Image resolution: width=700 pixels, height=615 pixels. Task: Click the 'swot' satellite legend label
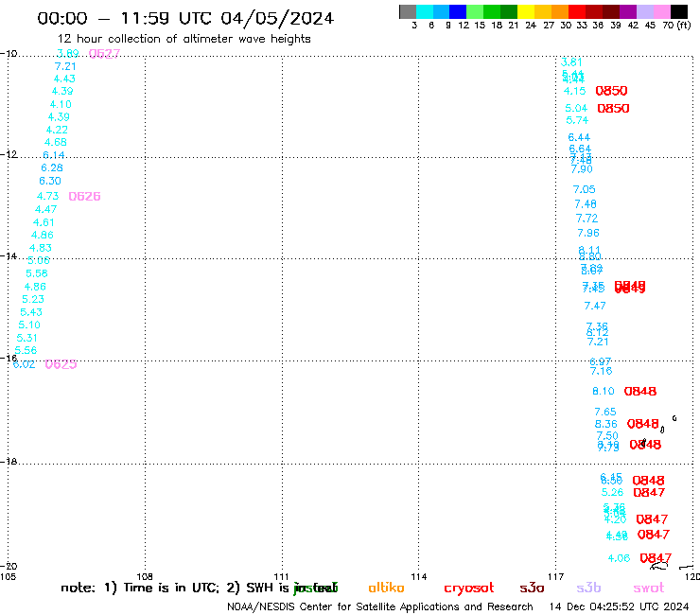[649, 588]
